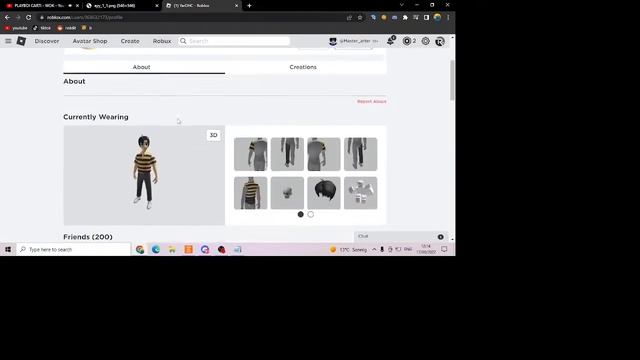Open Chrome from the taskbar
The image size is (640, 360).
pos(140,249)
